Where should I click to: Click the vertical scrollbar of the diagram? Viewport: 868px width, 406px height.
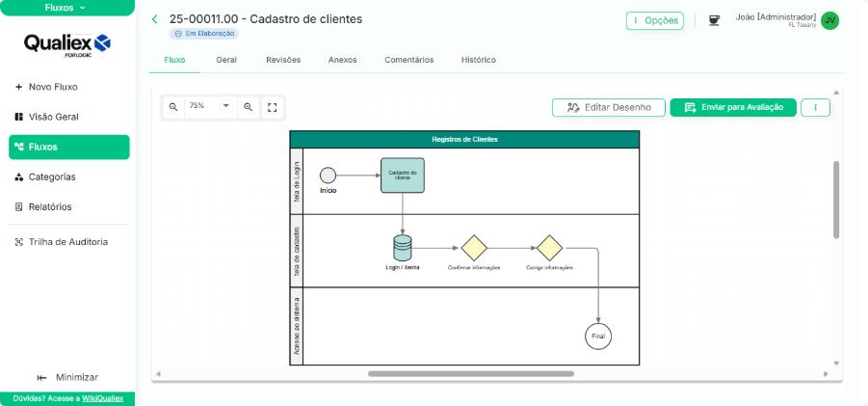point(835,198)
